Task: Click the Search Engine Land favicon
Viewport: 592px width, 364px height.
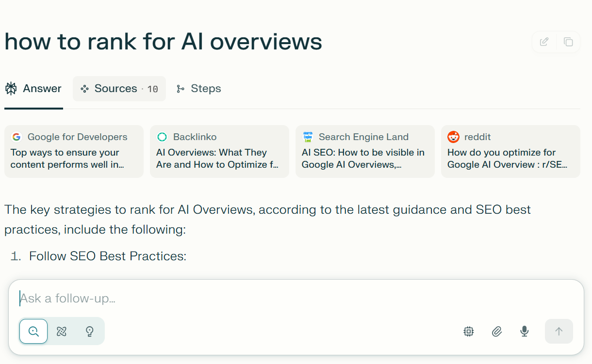Action: pos(308,137)
